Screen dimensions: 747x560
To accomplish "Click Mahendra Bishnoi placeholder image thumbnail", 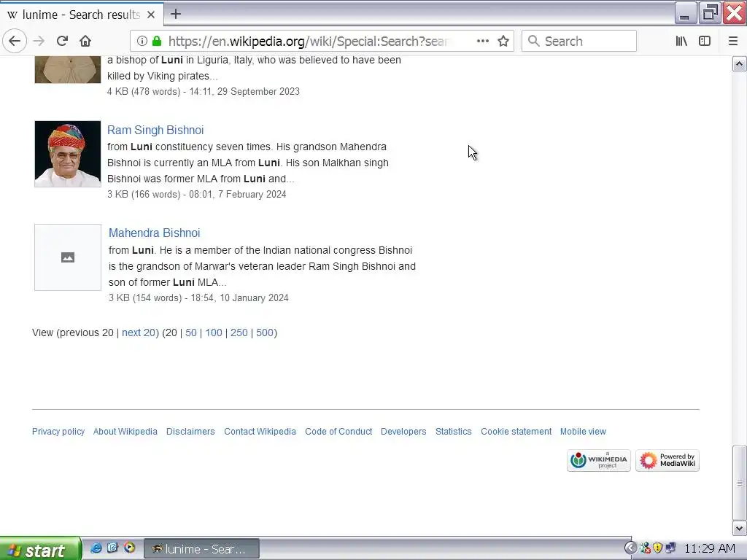I will pyautogui.click(x=68, y=257).
